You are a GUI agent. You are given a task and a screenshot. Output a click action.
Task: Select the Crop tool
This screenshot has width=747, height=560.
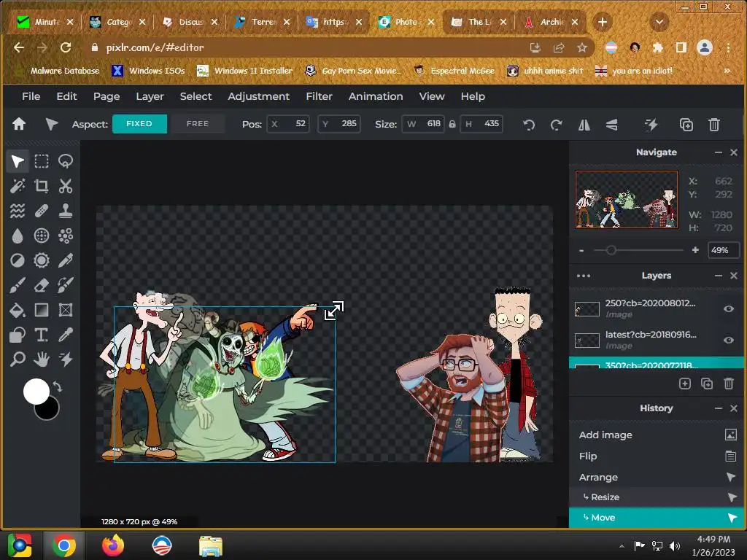pos(42,187)
